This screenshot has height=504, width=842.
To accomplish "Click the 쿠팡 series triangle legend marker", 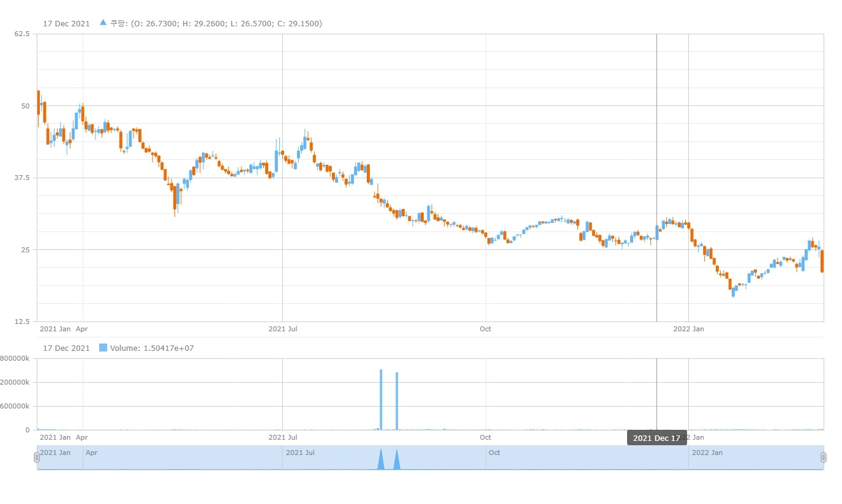I will tap(103, 23).
